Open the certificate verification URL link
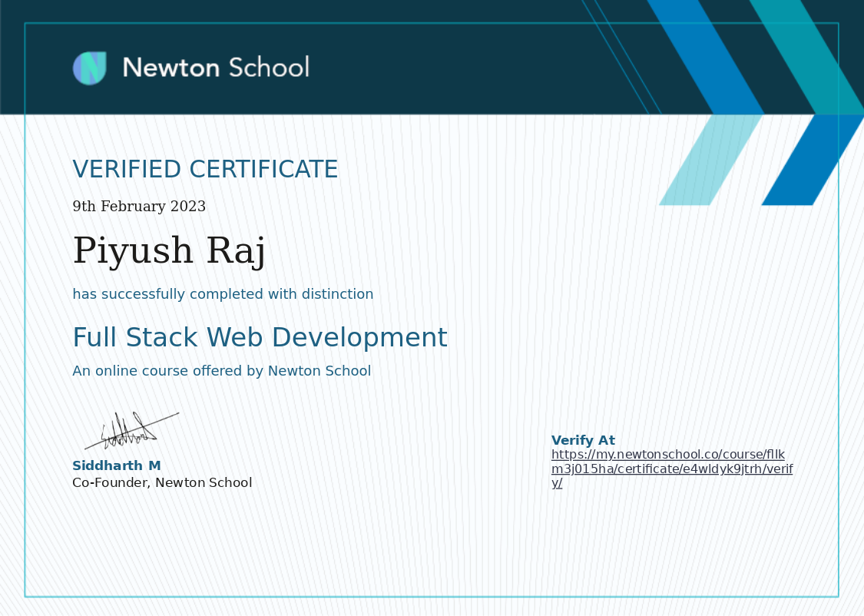 [x=671, y=468]
